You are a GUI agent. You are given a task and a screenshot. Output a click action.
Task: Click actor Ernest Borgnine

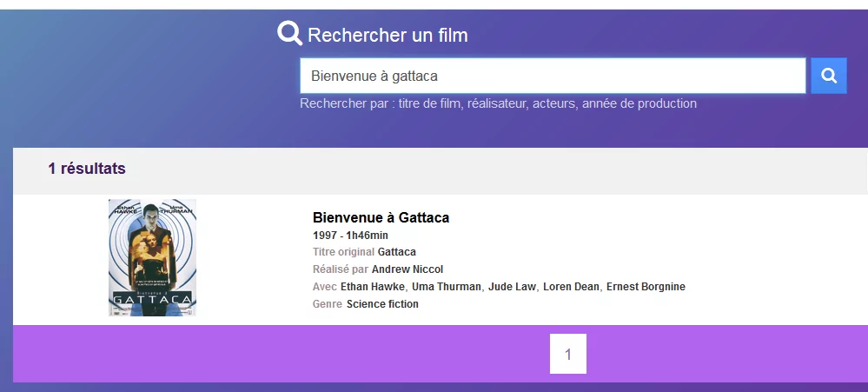click(x=646, y=287)
